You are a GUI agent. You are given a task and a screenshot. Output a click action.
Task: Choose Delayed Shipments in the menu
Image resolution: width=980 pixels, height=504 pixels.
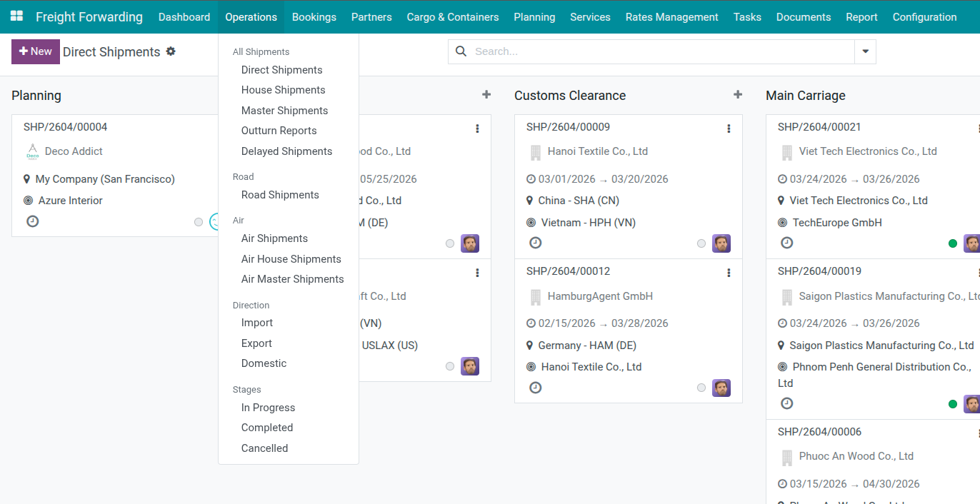click(286, 151)
